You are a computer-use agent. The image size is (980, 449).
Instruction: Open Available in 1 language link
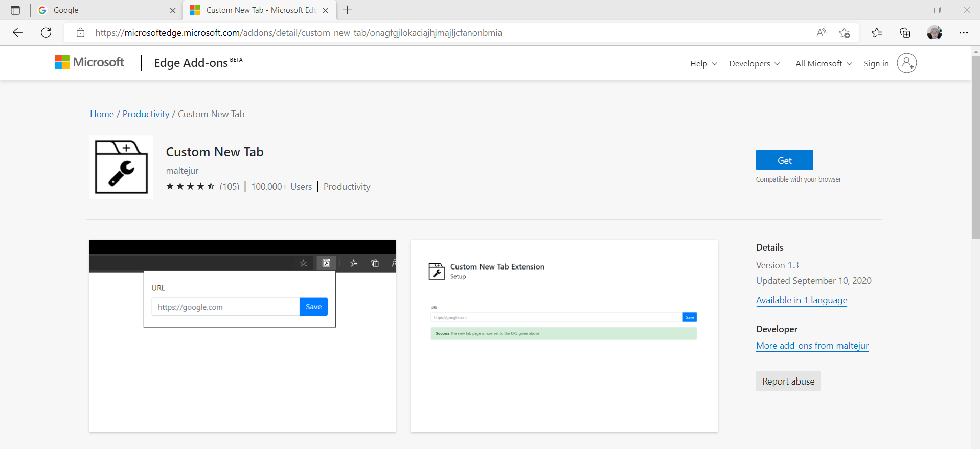coord(802,300)
